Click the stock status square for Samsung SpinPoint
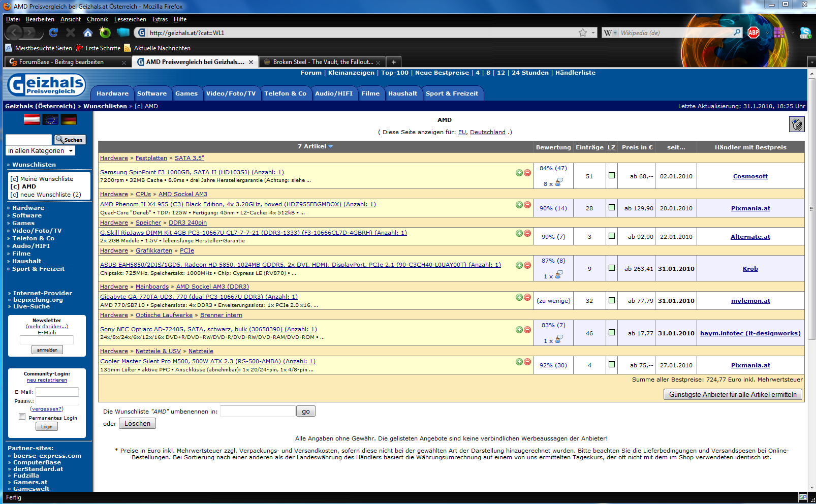Screen dimensions: 816x504 [x=612, y=175]
